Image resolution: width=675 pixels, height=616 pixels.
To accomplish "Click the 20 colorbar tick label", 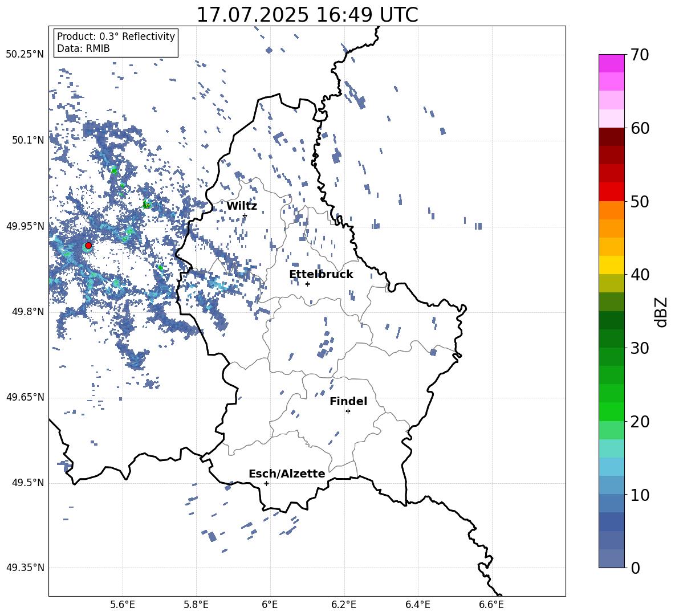I will 640,421.
